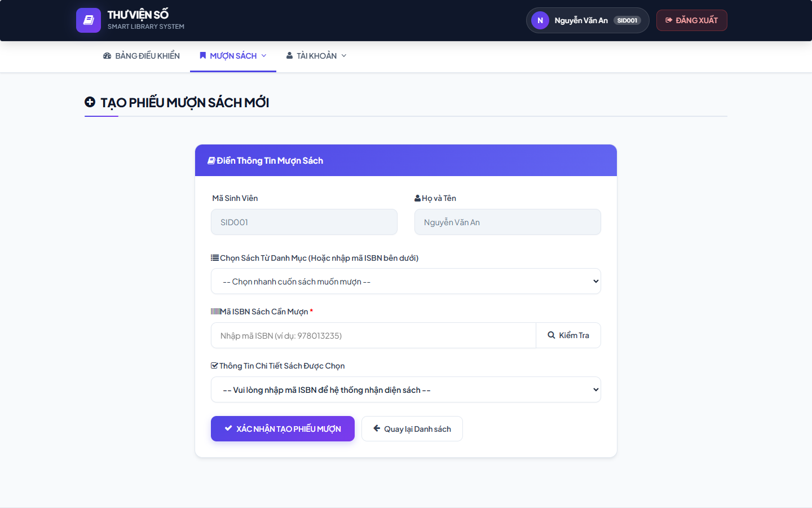
Task: Click the check-square icon beside Thông Tin Chi Tiết
Action: tap(214, 366)
